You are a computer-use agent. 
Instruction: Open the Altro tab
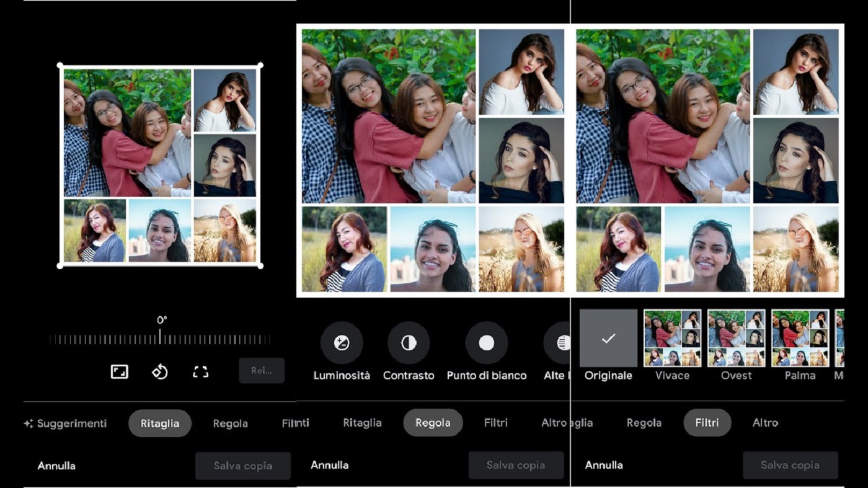(x=765, y=422)
